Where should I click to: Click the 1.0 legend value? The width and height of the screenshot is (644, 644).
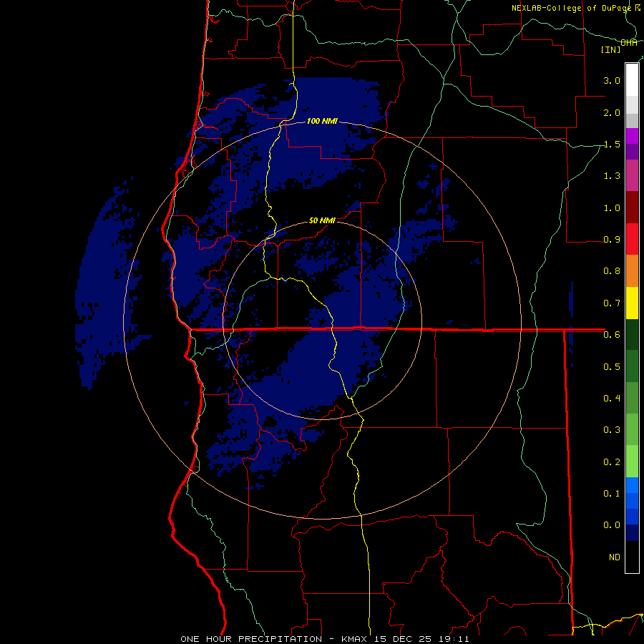(x=612, y=208)
